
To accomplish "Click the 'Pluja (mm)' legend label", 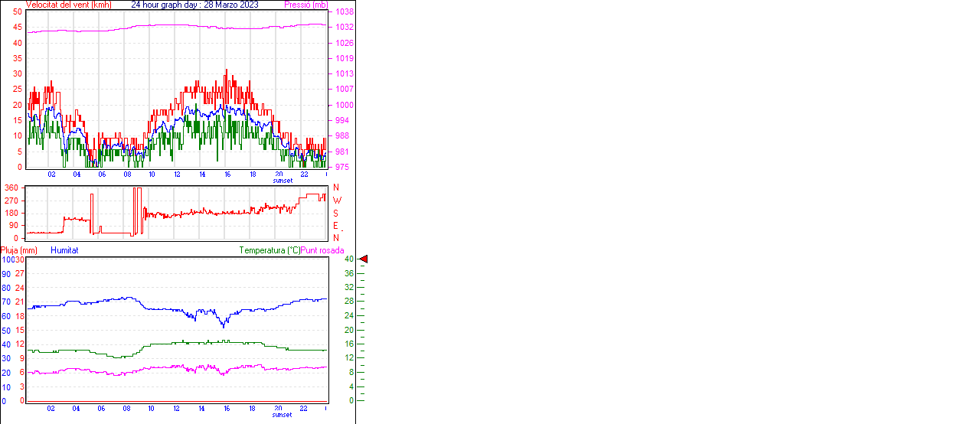I will (19, 250).
